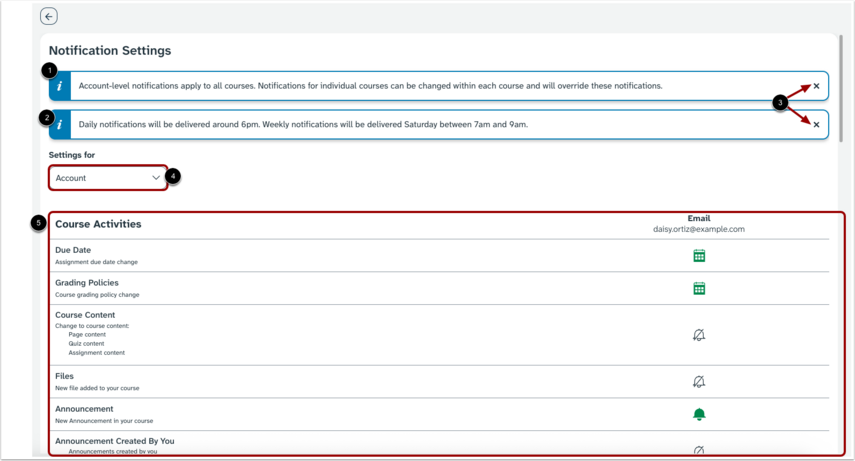Click 'Course grading policy change' description

tap(97, 295)
